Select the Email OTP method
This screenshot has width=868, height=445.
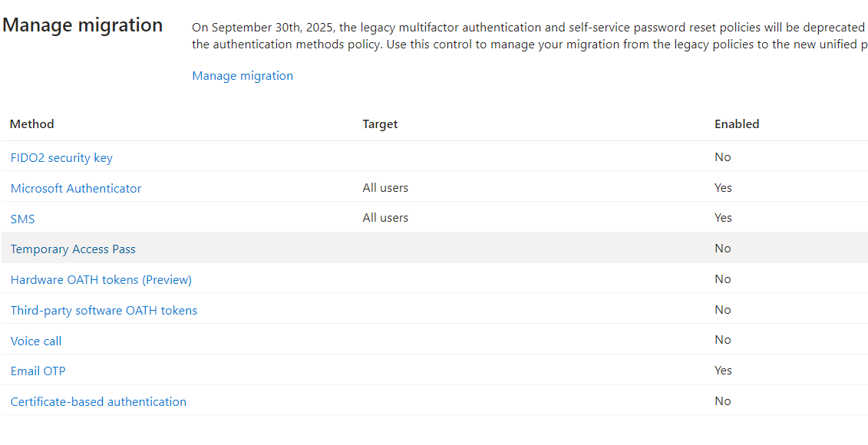[38, 371]
